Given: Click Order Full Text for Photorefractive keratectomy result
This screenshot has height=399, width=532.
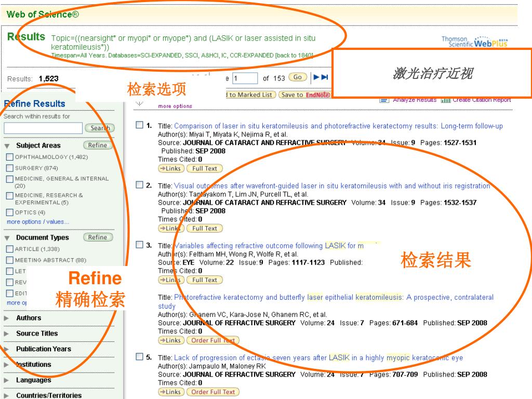Looking at the screenshot, I should point(213,340).
